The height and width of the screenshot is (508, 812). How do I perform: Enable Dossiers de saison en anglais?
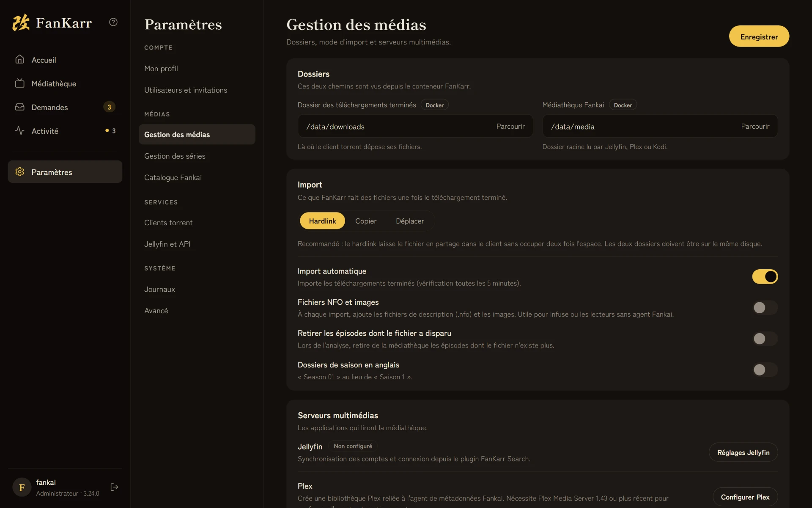pos(765,370)
